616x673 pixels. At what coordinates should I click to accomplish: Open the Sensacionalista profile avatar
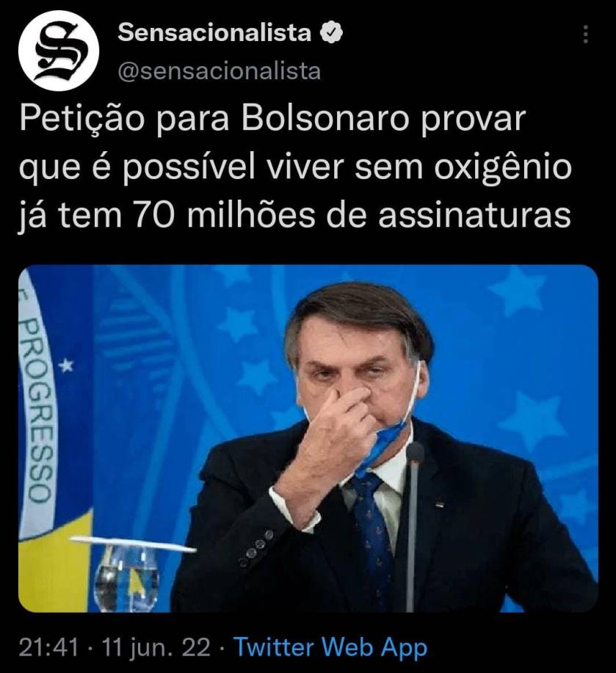click(x=59, y=51)
